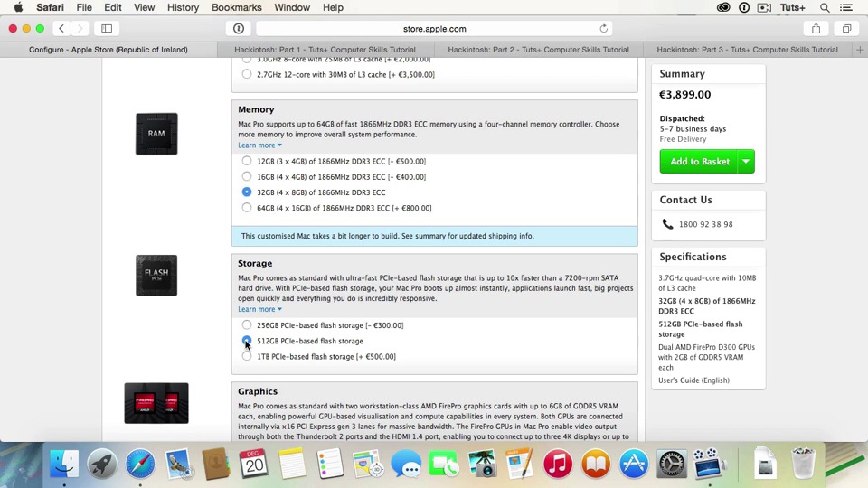868x488 pixels.
Task: Launch FaceTime from the Dock
Action: pos(444,464)
